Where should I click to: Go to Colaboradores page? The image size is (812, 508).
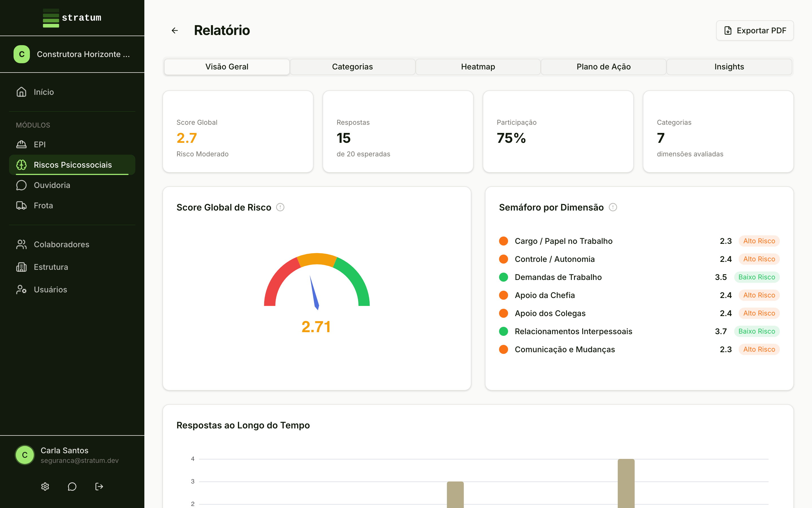[x=72, y=244]
